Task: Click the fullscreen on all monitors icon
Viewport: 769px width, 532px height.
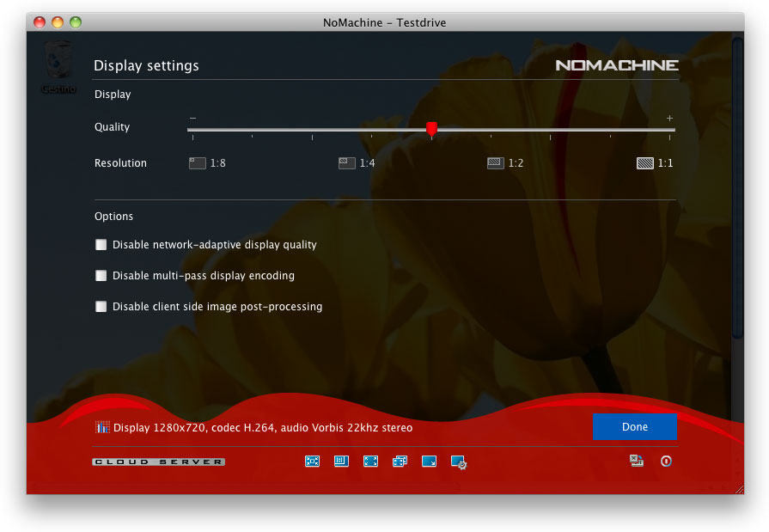Action: coord(400,462)
